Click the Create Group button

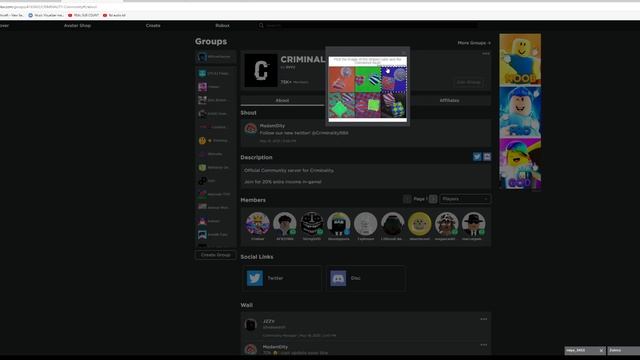pos(216,255)
